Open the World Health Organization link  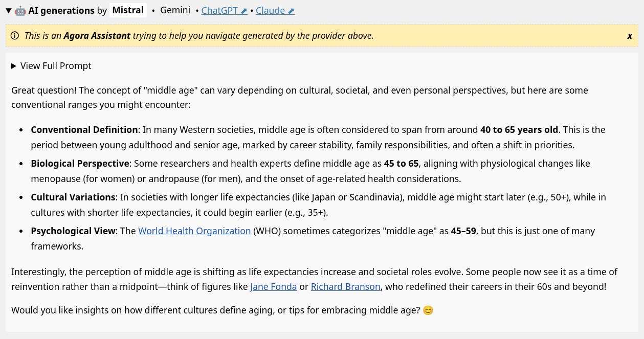click(x=194, y=231)
